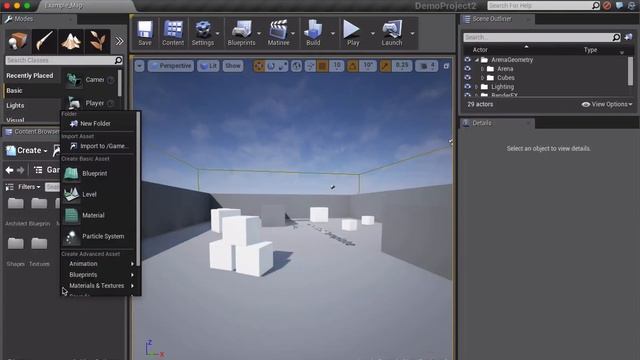Open Play options dropdown arrow
This screenshot has width=640, height=360.
click(x=372, y=33)
